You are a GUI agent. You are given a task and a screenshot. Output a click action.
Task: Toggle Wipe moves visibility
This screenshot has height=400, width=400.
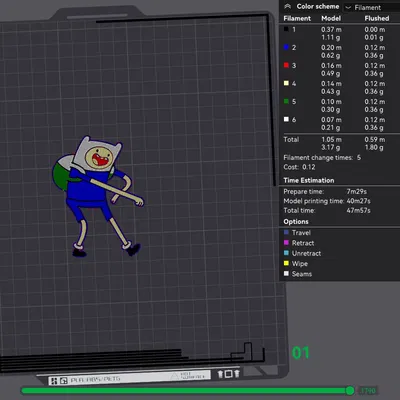[286, 264]
